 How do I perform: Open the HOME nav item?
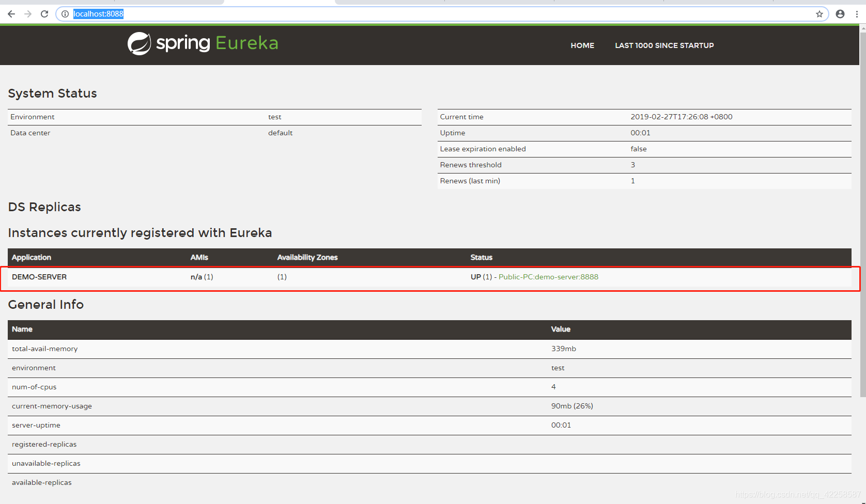(x=582, y=45)
